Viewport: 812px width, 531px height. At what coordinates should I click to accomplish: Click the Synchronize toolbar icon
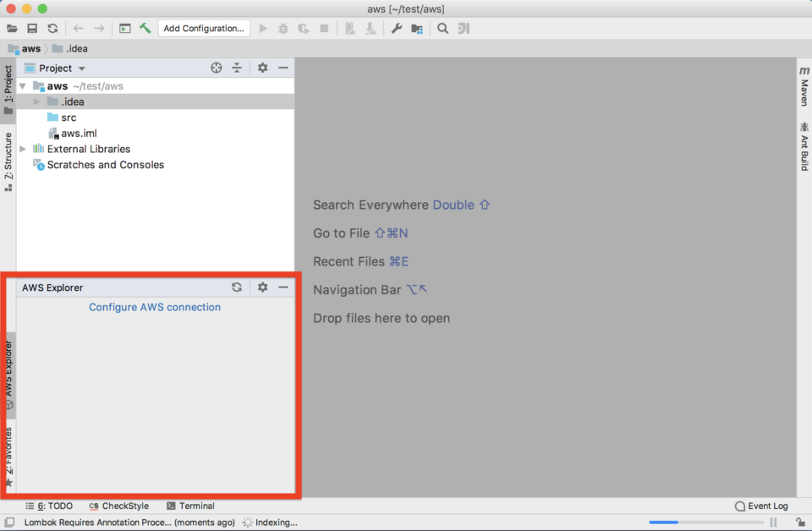[52, 29]
